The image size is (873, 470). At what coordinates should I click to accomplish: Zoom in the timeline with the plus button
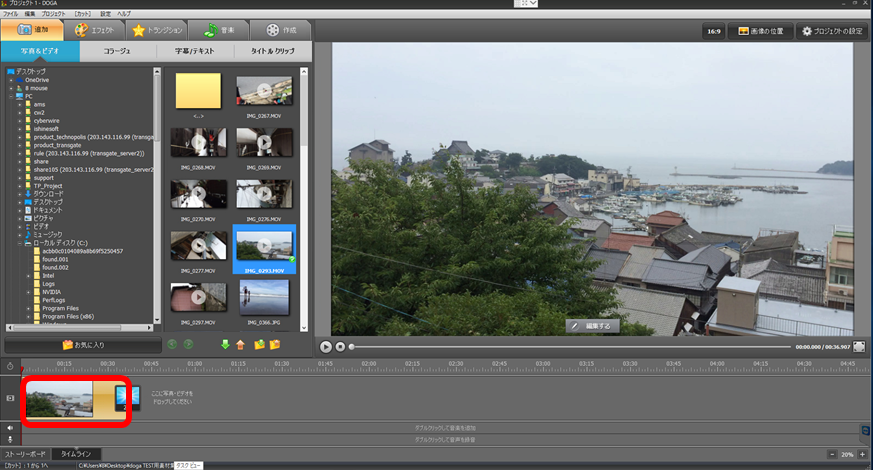point(864,454)
